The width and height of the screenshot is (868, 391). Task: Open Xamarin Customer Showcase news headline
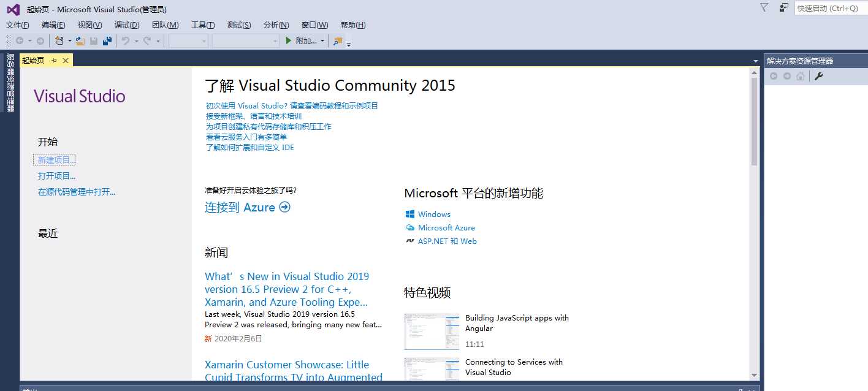[294, 371]
